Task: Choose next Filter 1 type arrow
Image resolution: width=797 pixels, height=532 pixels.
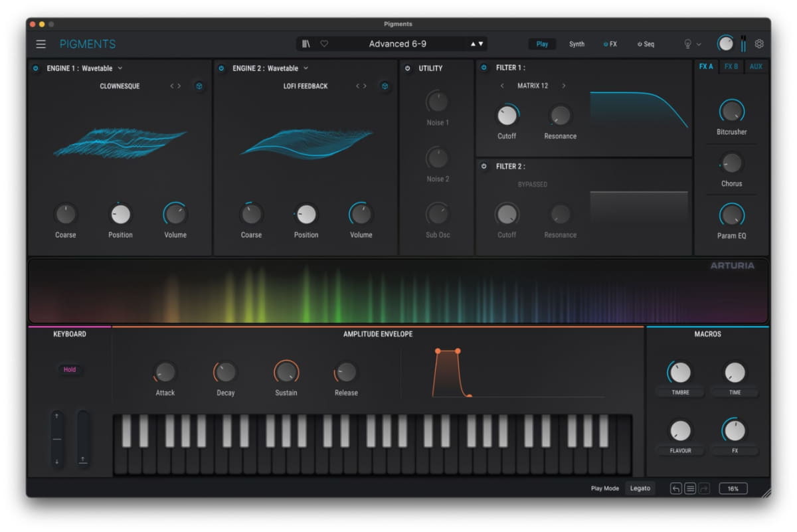Action: (x=564, y=86)
